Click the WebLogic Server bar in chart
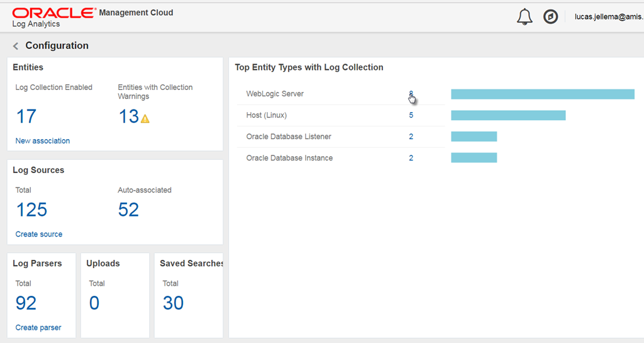644x343 pixels. click(x=542, y=94)
